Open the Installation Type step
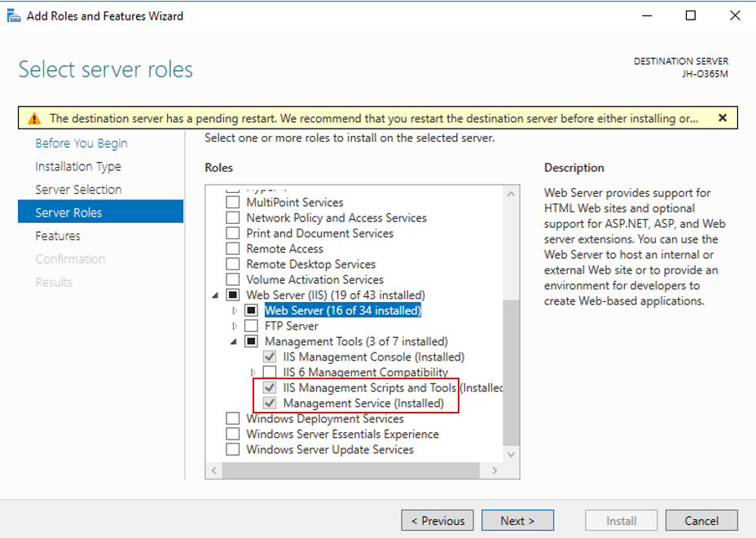The height and width of the screenshot is (538, 756). point(78,166)
